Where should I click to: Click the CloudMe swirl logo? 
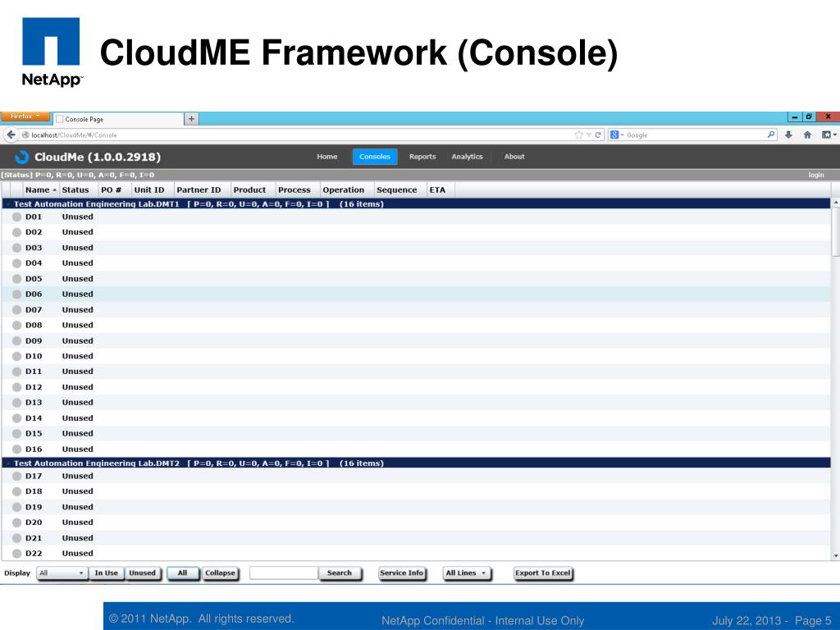click(22, 157)
